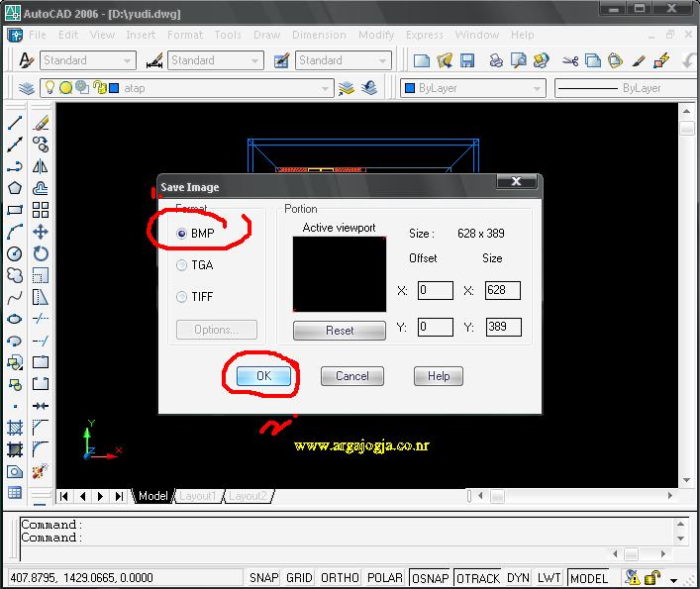
Task: Select the Array tool
Action: [x=41, y=210]
